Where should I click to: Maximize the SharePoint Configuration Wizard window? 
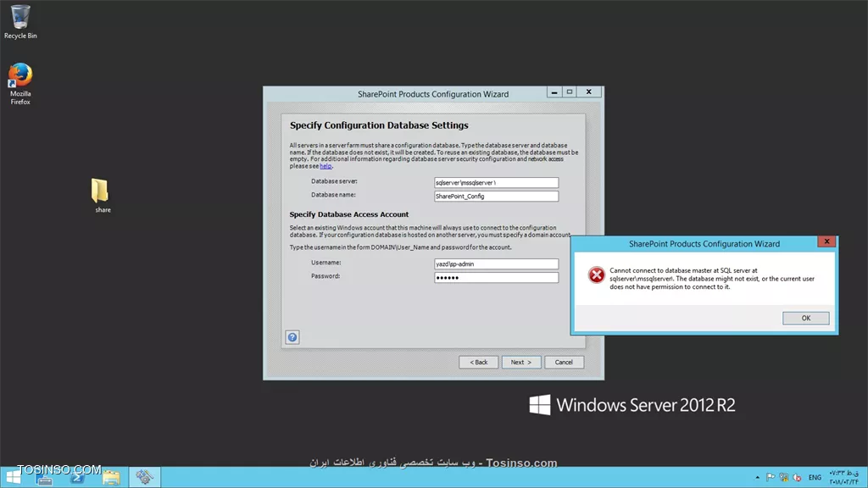(569, 91)
